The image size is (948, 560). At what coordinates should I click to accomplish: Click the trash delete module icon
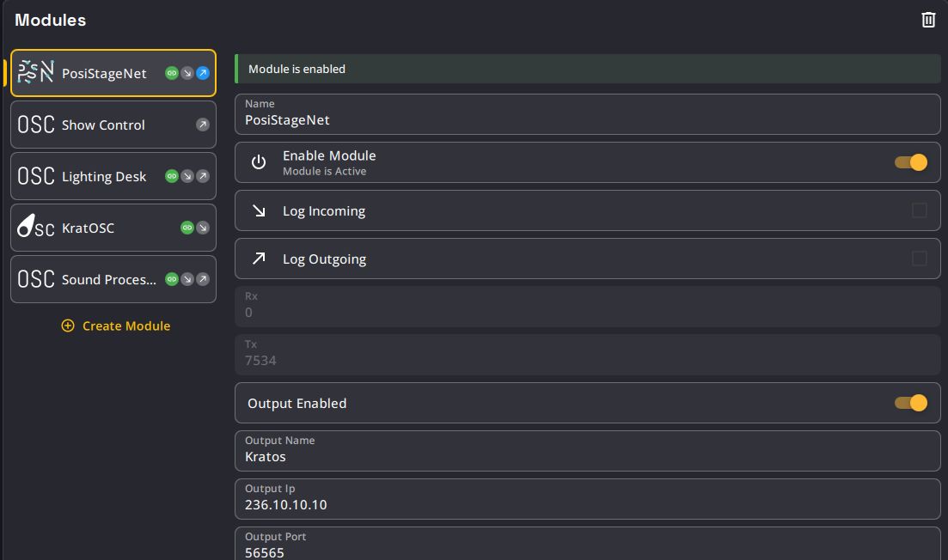(928, 20)
